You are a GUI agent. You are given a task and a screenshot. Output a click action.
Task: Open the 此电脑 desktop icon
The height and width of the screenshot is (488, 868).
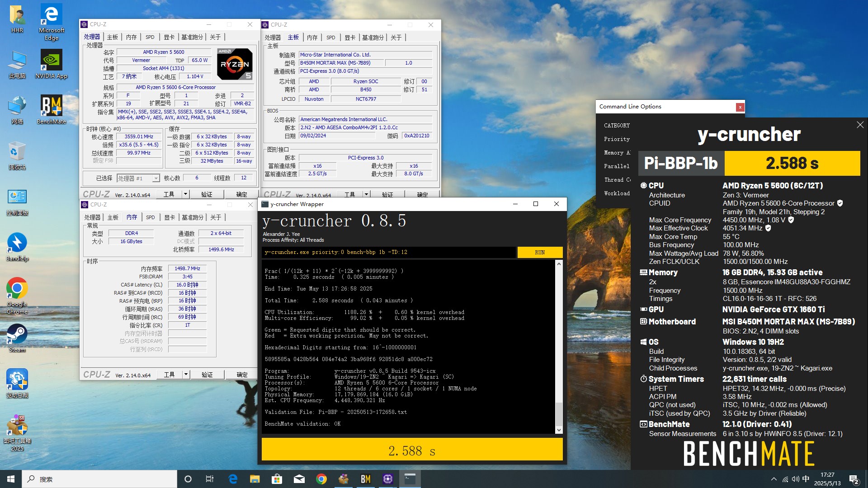click(17, 64)
